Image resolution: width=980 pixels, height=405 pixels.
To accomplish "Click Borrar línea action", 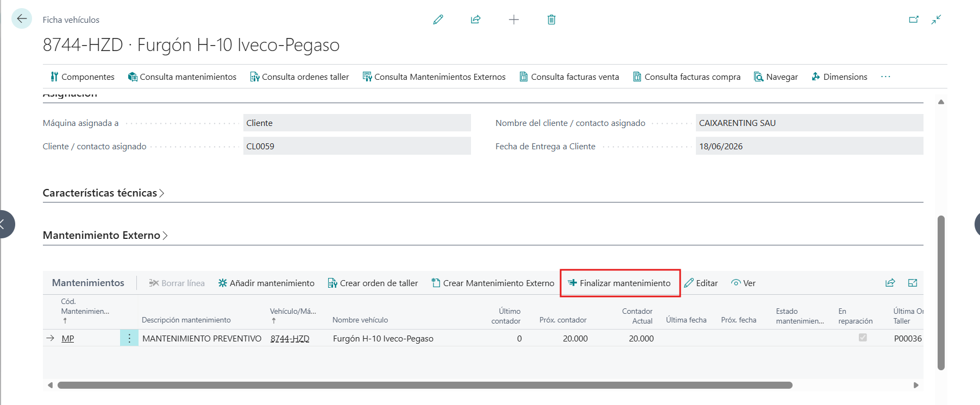I will (177, 283).
